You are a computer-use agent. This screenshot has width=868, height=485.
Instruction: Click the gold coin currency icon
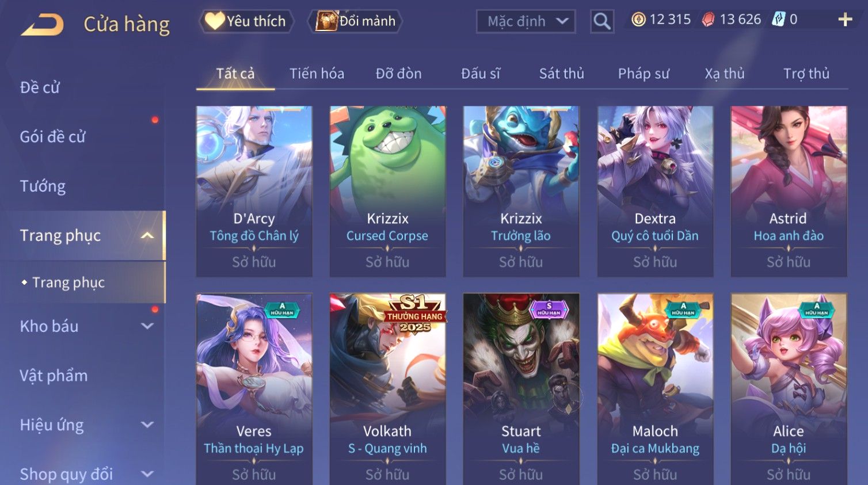tap(638, 20)
